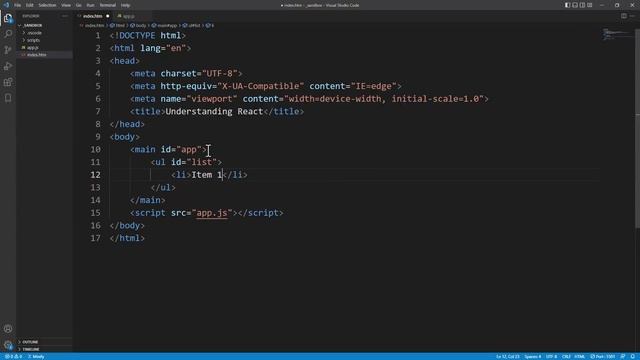Click the HTML language mode status
Viewport: 640px width, 360px height.
click(x=580, y=357)
